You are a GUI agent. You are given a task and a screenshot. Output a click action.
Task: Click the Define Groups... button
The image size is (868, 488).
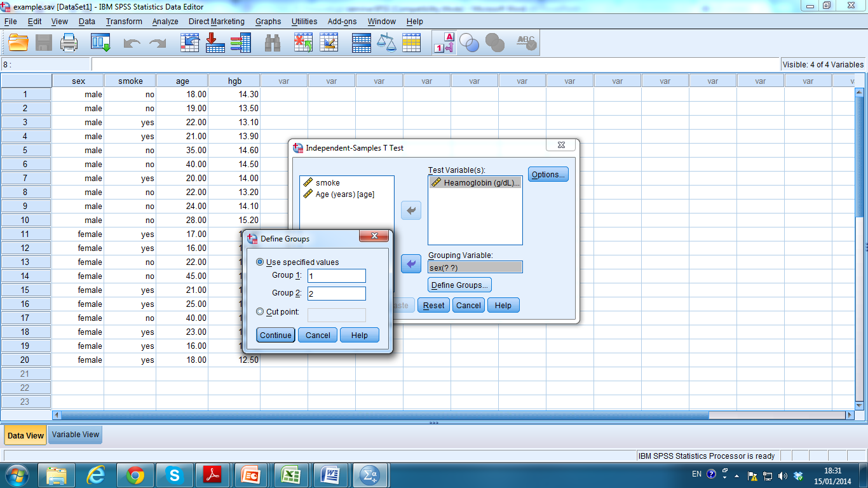459,285
